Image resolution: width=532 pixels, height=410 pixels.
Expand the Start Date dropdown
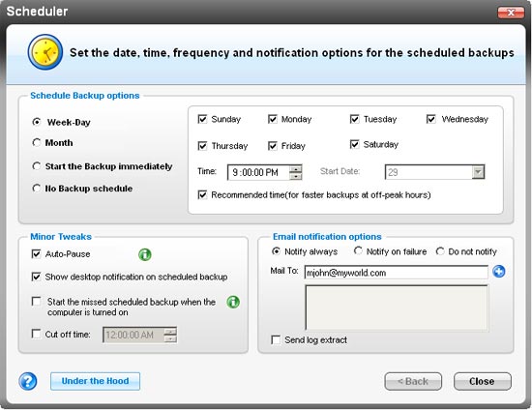[x=478, y=172]
